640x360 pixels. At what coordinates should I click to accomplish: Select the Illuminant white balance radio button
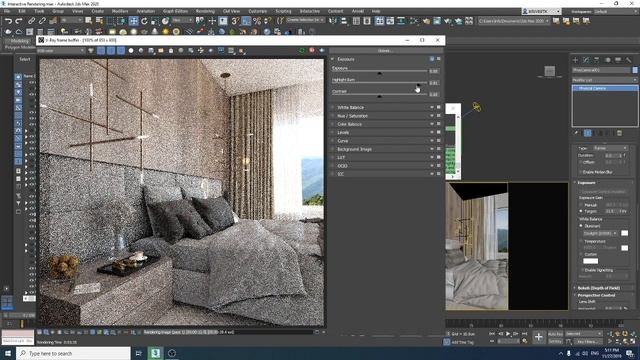pos(581,226)
